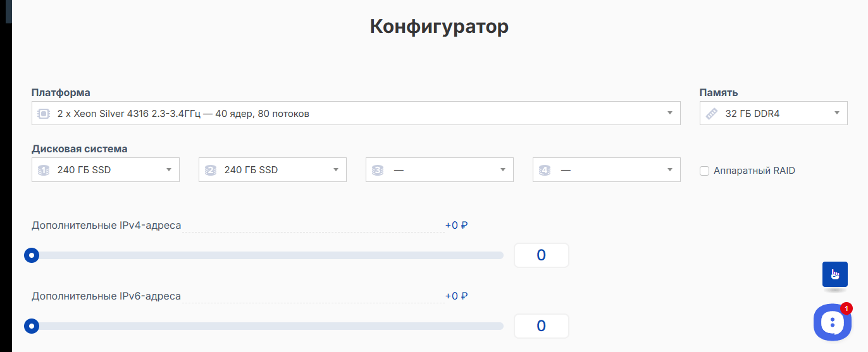Click the disk 3 icon

pyautogui.click(x=378, y=170)
